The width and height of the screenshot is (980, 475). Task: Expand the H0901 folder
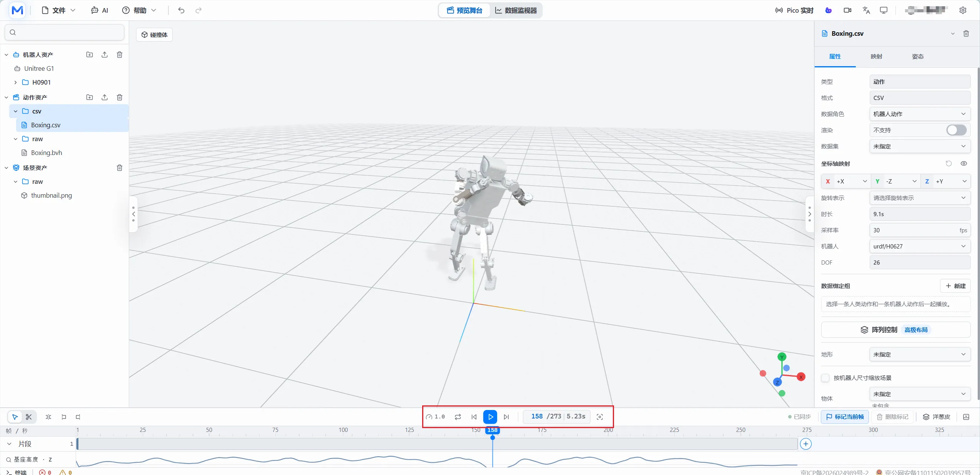(x=15, y=82)
